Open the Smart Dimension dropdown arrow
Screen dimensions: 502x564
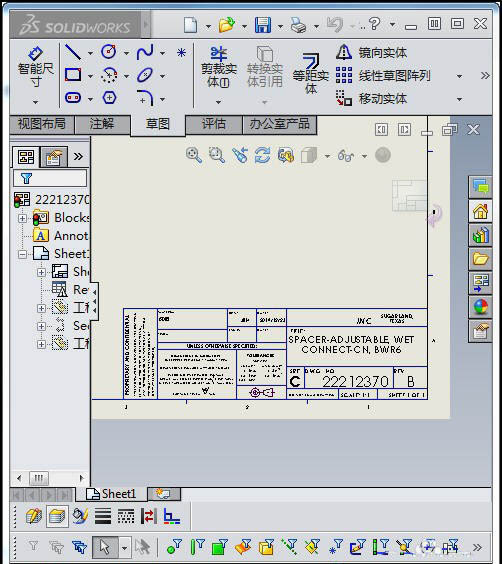[35, 102]
